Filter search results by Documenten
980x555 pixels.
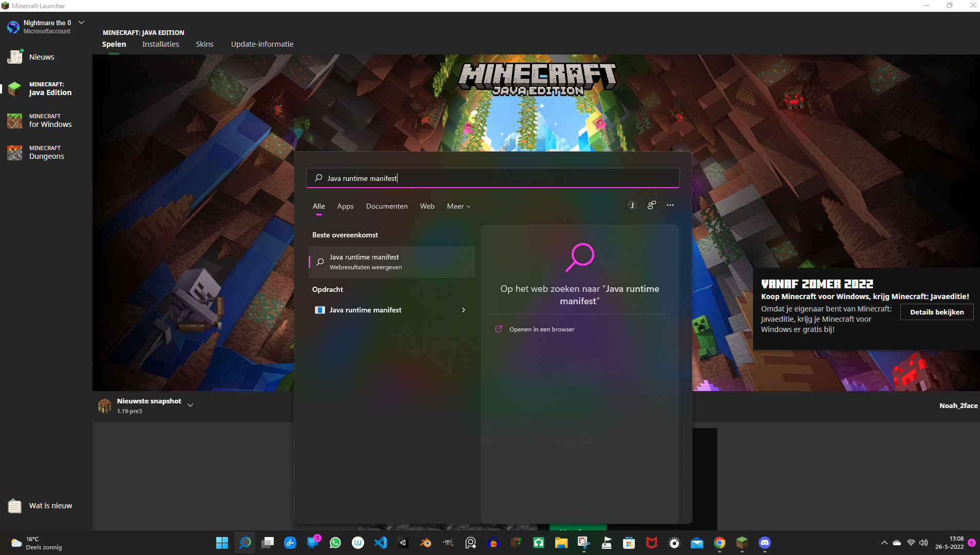tap(387, 206)
